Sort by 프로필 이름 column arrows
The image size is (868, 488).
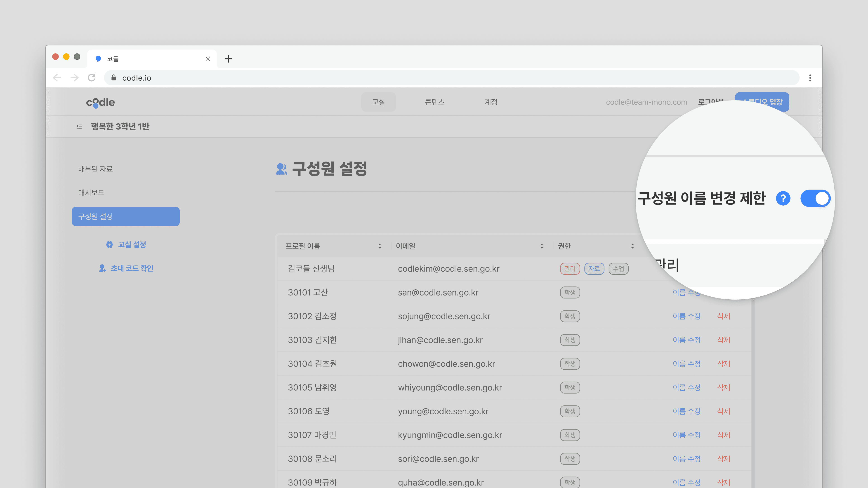380,246
